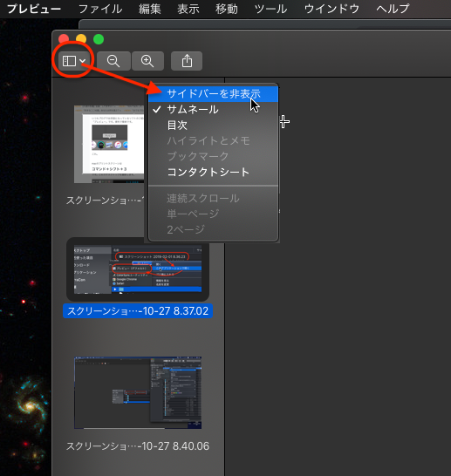Click the green full-screen window button

pos(99,39)
